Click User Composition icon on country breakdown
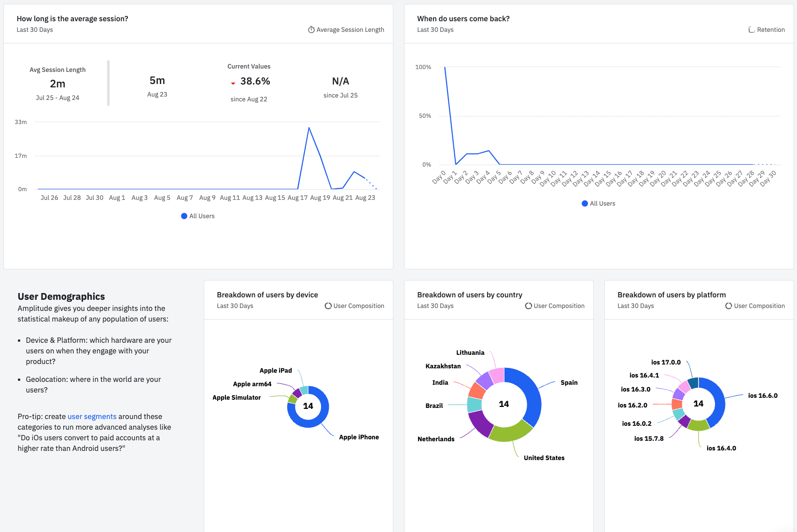The width and height of the screenshot is (797, 532). coord(529,306)
